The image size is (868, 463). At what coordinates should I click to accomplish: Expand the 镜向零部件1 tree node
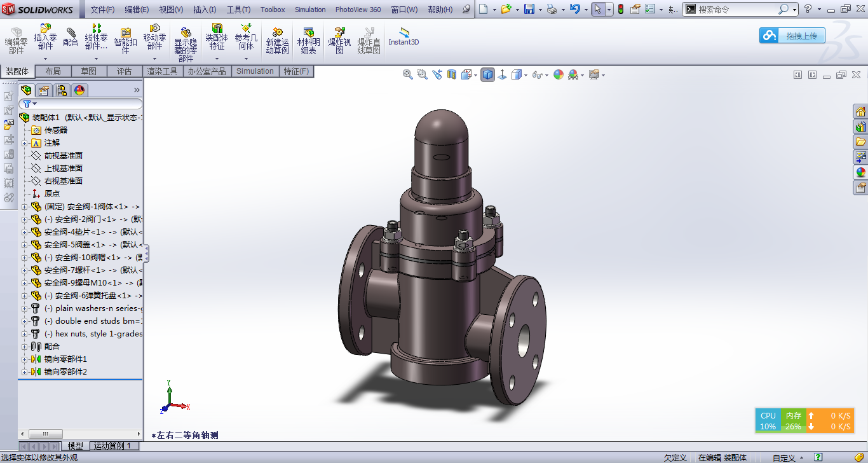click(x=25, y=359)
